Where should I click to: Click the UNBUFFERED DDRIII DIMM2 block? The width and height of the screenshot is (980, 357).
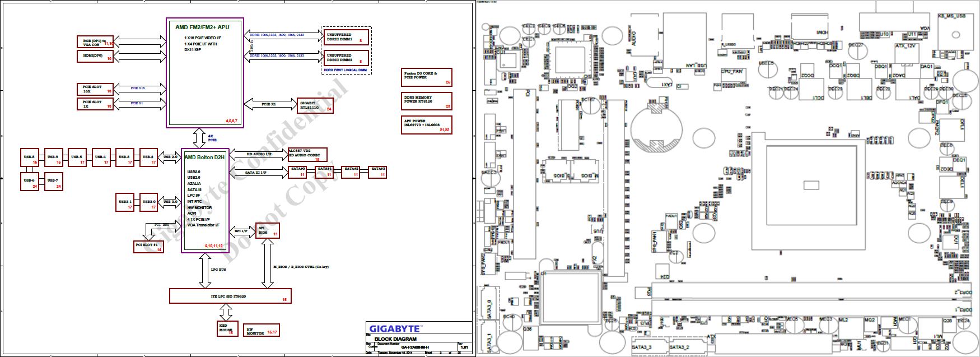point(347,58)
